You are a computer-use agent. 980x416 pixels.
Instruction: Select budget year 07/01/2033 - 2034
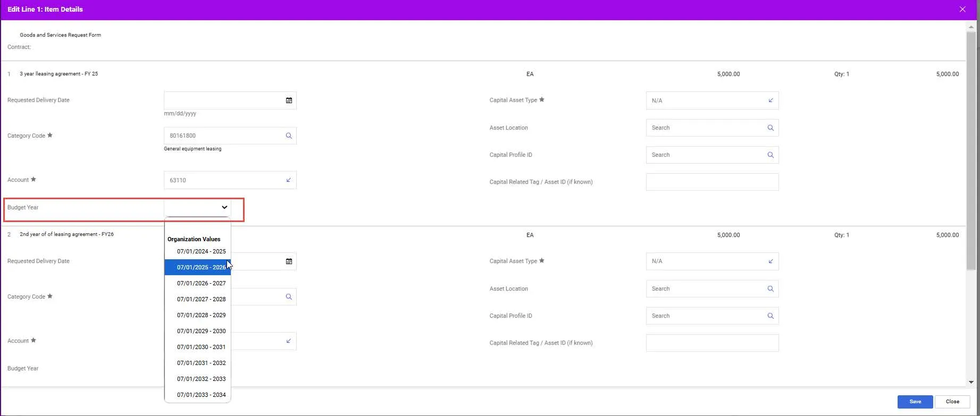pyautogui.click(x=198, y=395)
